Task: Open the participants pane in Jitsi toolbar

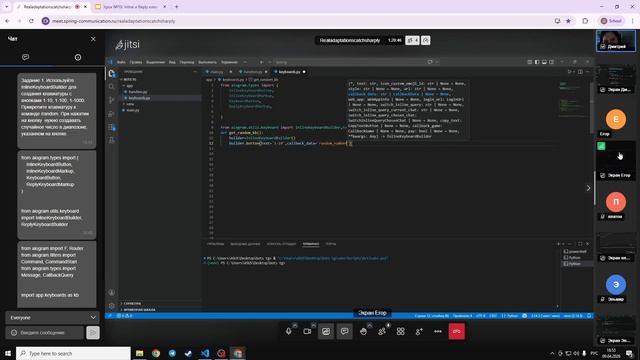Action: (x=382, y=331)
